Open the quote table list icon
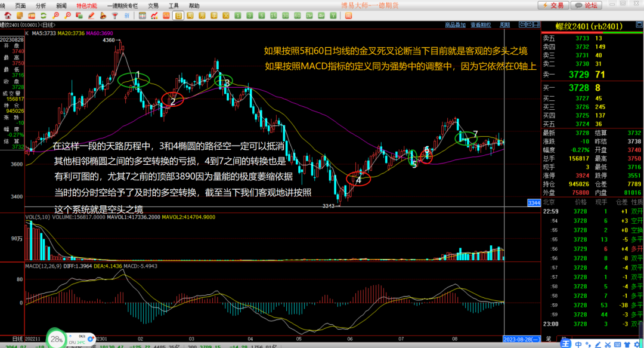The width and height of the screenshot is (644, 348). (142, 16)
